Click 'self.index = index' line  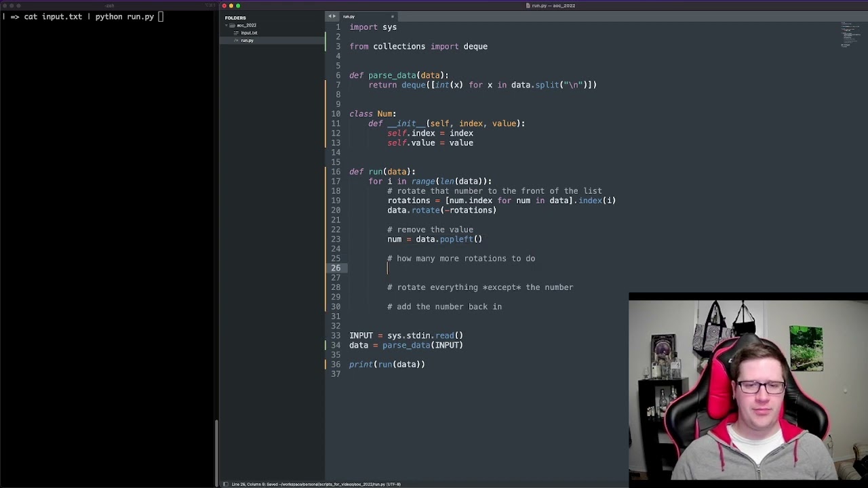tap(430, 133)
